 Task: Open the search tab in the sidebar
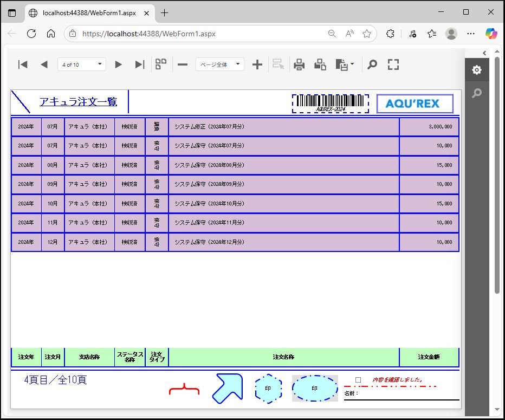[476, 93]
